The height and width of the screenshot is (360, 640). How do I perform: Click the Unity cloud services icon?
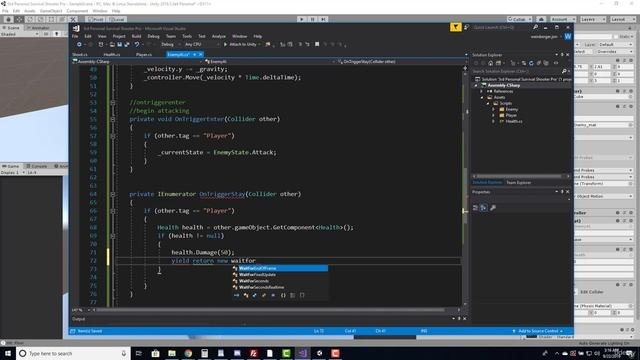tap(541, 19)
